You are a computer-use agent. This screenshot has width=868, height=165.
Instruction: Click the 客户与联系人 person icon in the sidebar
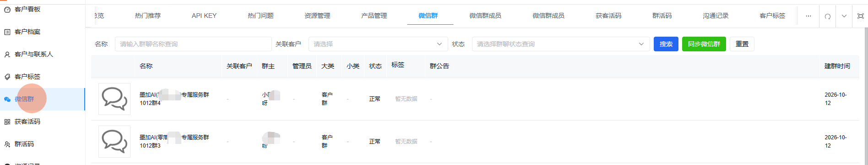(x=7, y=54)
